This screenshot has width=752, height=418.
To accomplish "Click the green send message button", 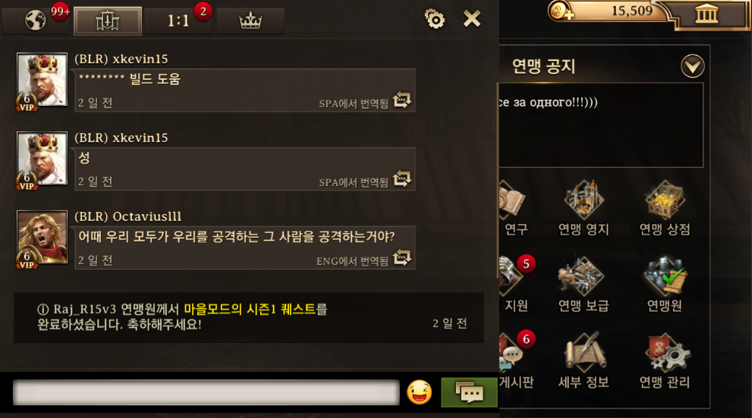I will coord(469,393).
